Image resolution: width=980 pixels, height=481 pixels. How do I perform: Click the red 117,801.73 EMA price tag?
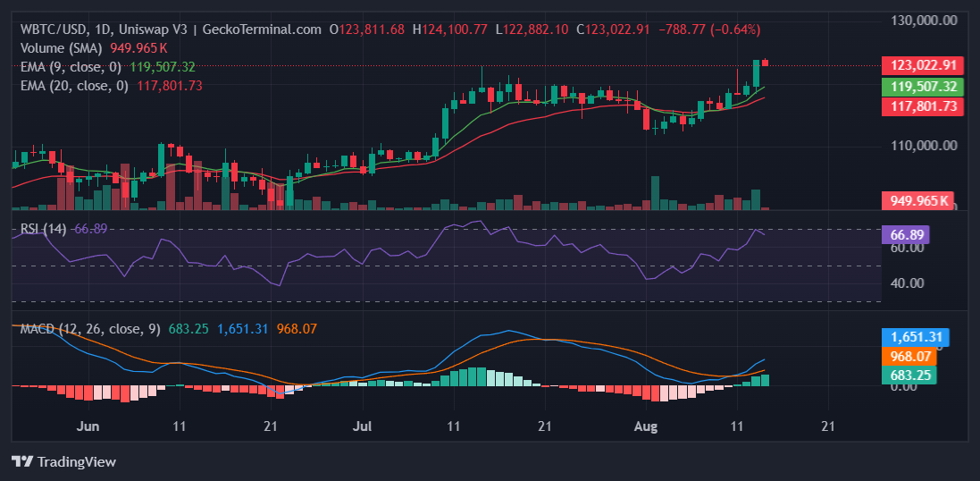pos(924,106)
